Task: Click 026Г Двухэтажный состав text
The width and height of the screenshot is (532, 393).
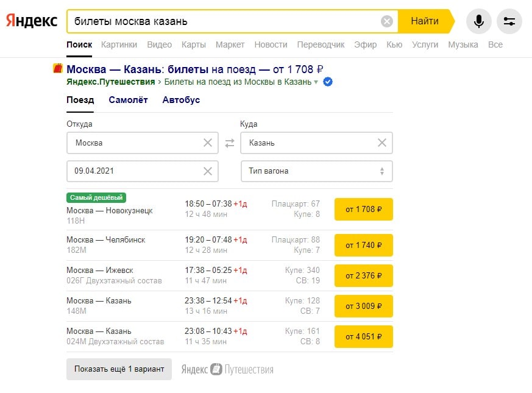Action: coord(115,281)
